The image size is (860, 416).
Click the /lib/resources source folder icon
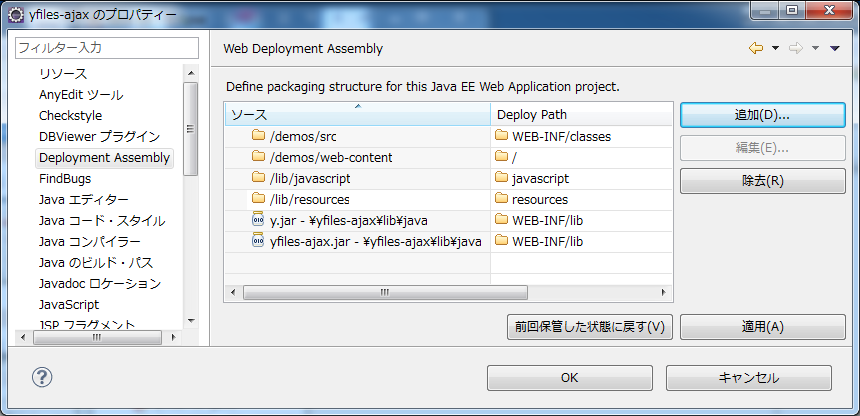click(258, 199)
